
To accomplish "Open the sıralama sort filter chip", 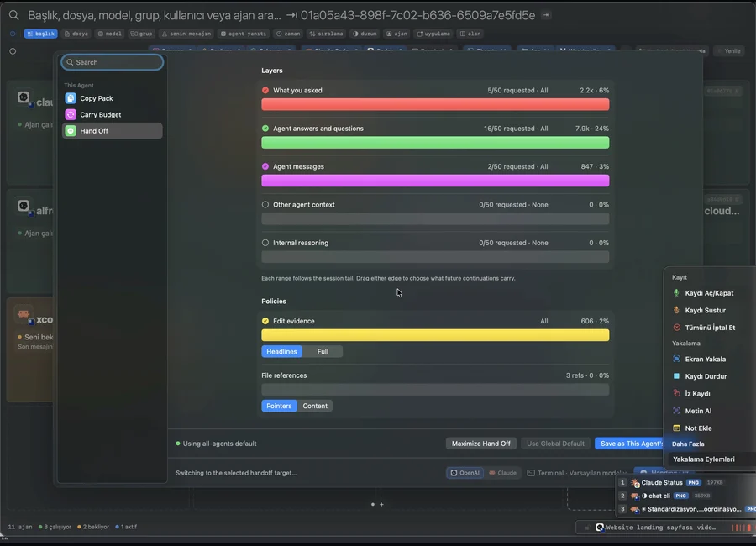I will (x=327, y=34).
